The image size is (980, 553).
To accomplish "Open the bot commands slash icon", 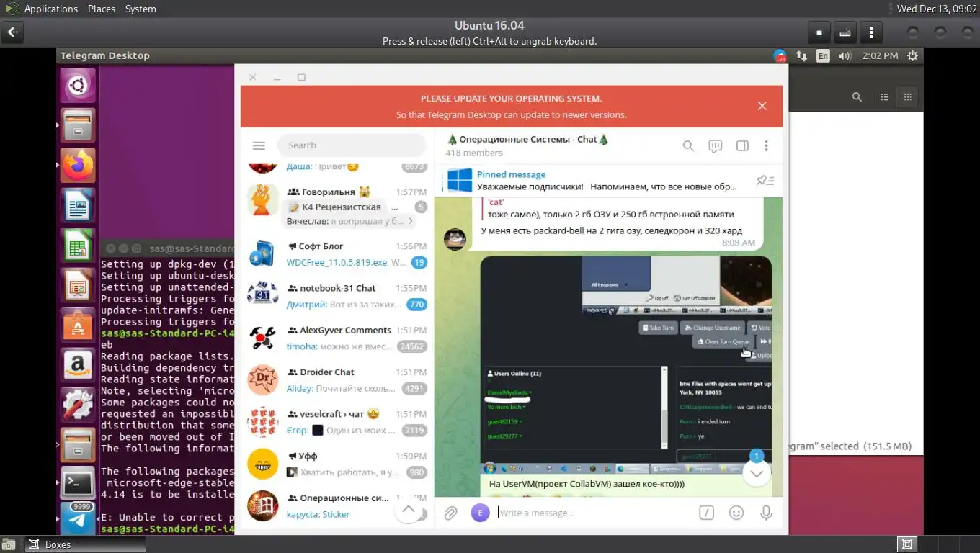I will (x=706, y=513).
